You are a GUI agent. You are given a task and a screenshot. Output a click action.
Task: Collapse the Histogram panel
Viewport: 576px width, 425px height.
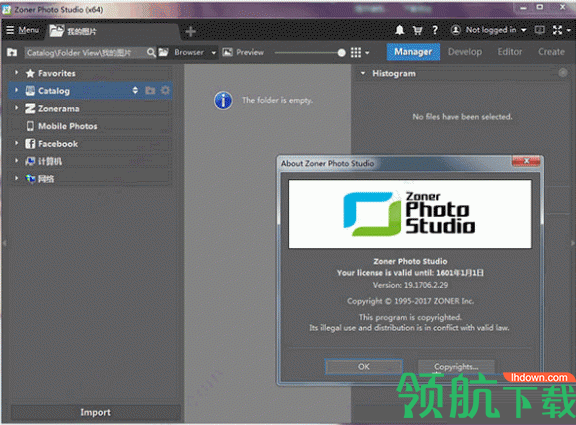click(x=363, y=73)
